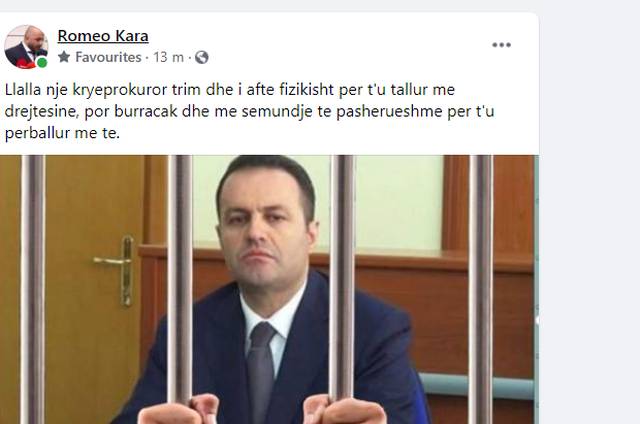
Task: Open Romeo Kara's profile via name link
Action: coord(103,36)
